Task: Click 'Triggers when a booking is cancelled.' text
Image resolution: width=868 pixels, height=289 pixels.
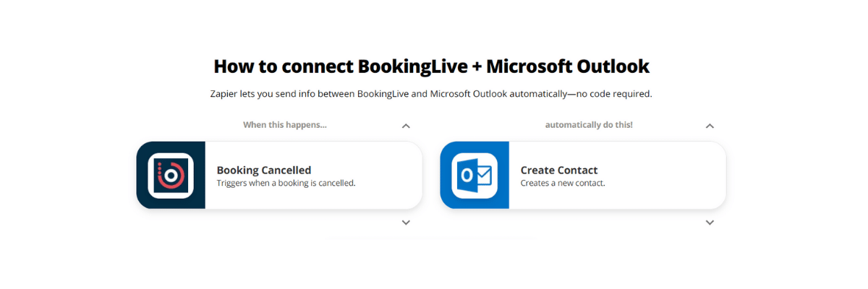Action: pos(286,183)
